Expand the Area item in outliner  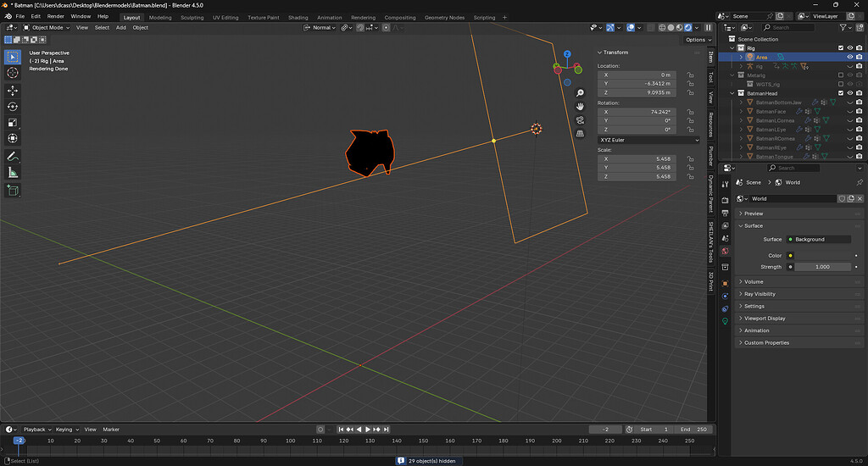[741, 57]
